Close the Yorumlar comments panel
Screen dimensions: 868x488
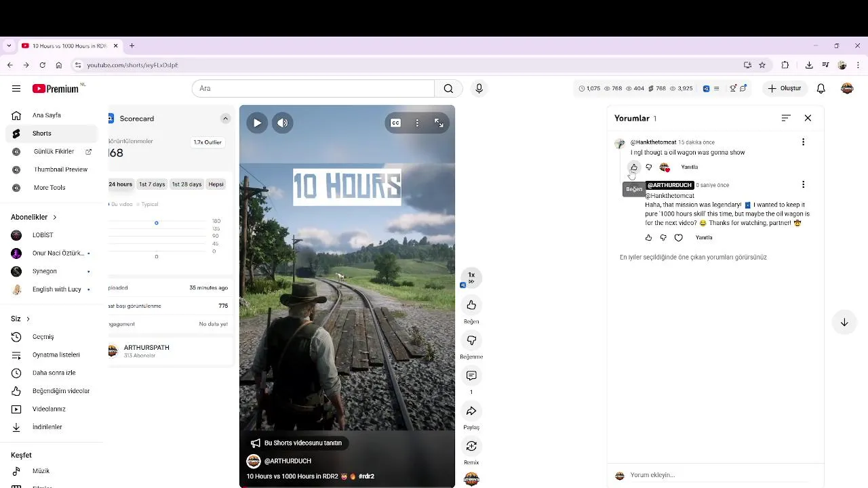(x=808, y=118)
